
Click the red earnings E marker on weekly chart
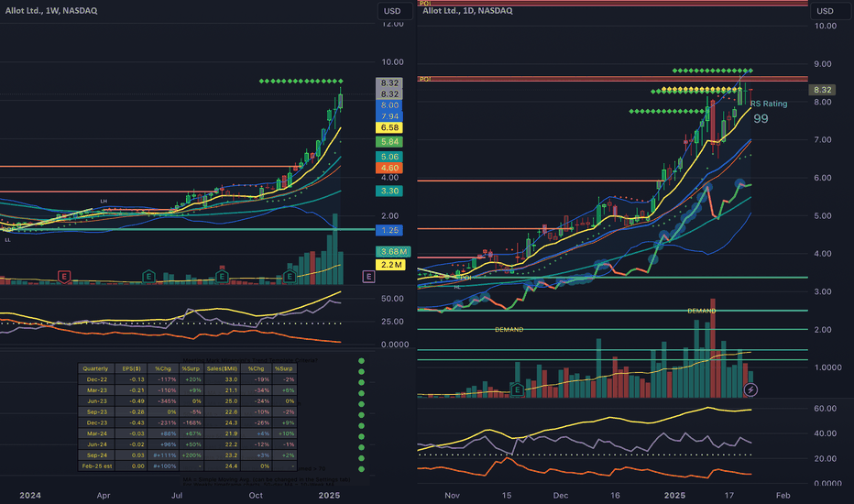coord(64,276)
